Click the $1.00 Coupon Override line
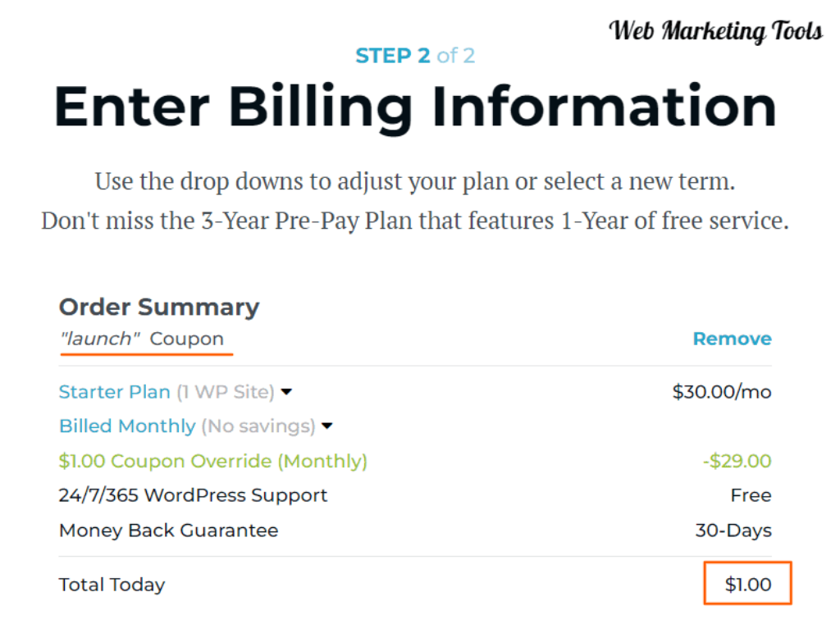The image size is (840, 624). tap(212, 461)
